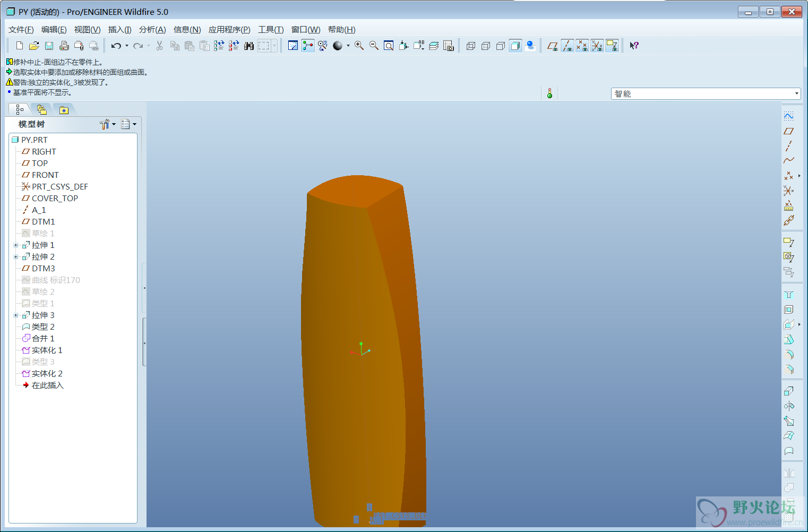Expand the 拉伸 1 feature node

tap(16, 245)
